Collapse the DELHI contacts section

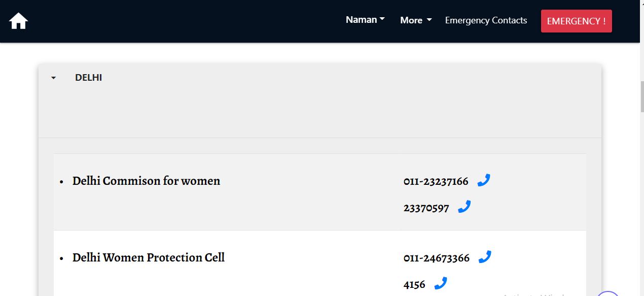[53, 77]
